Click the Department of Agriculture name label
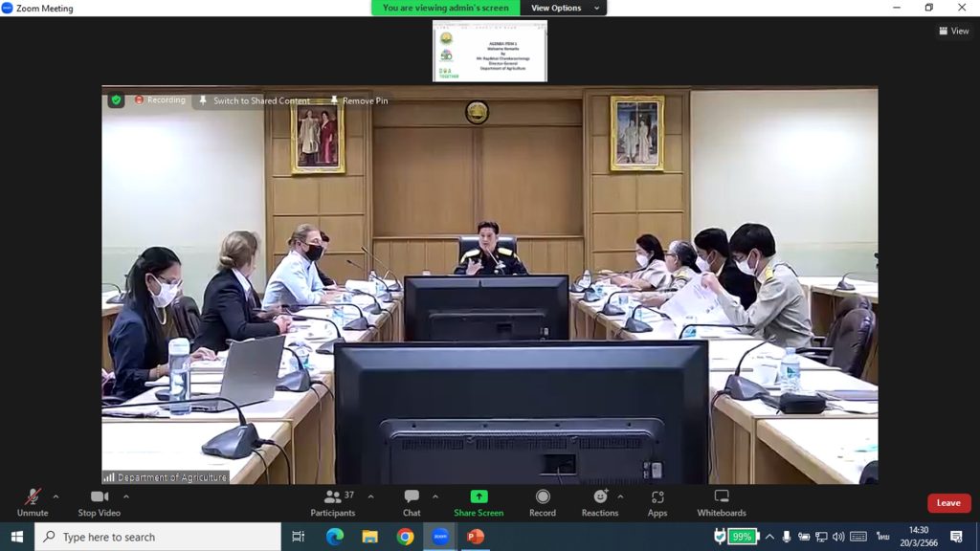Viewport: 980px width, 551px height. pos(166,477)
